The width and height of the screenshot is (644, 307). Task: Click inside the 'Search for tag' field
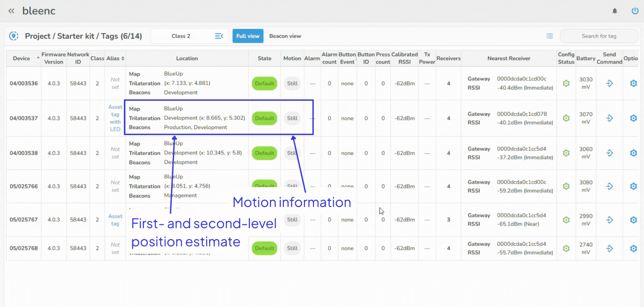click(599, 36)
